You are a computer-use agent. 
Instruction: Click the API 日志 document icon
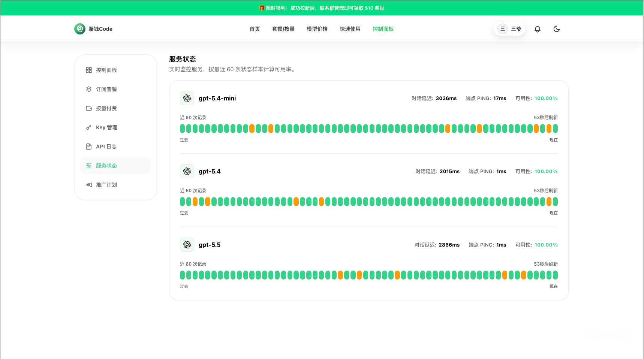click(89, 147)
